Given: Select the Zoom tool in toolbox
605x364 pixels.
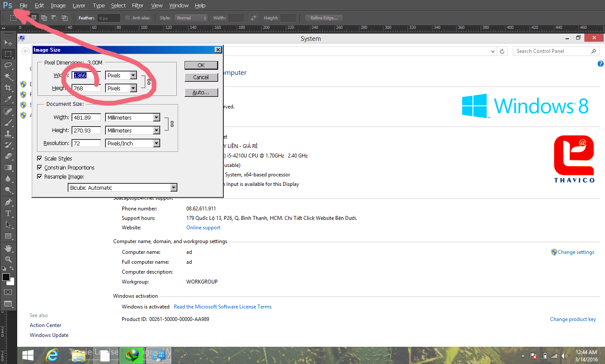Looking at the screenshot, I should pyautogui.click(x=8, y=259).
